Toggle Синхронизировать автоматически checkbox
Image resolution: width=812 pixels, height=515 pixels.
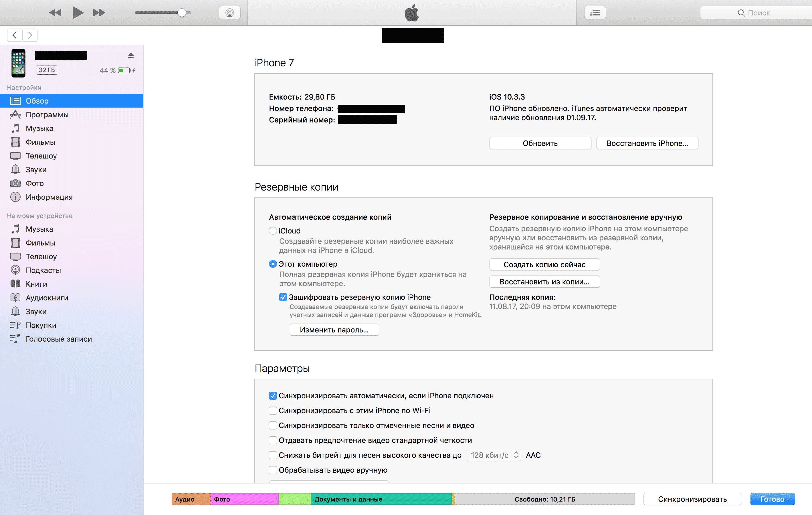273,396
